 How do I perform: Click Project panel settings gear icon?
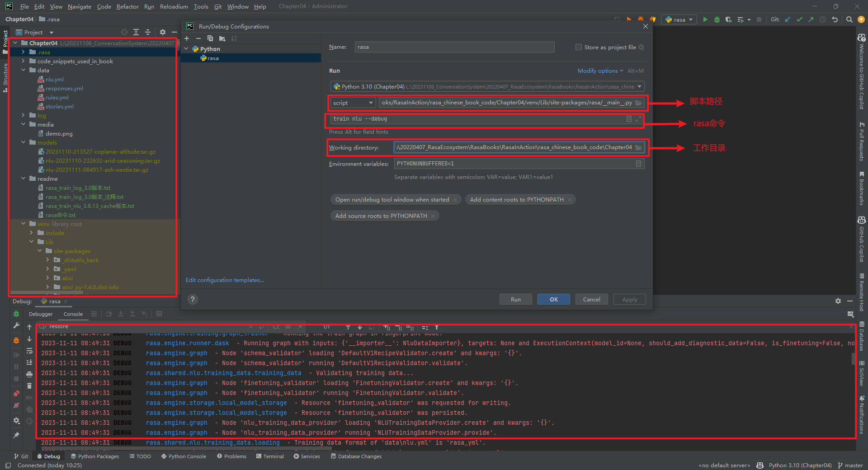163,32
